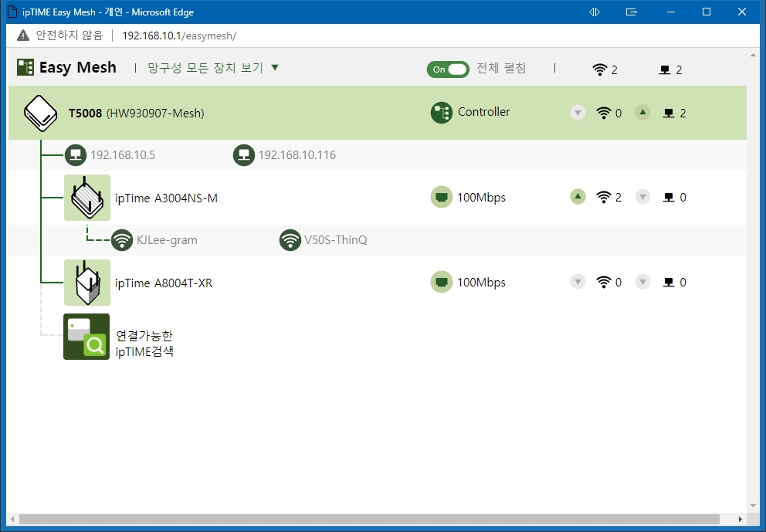Click the V50S-ThinQ client name
Image resolution: width=766 pixels, height=532 pixels.
click(x=336, y=240)
